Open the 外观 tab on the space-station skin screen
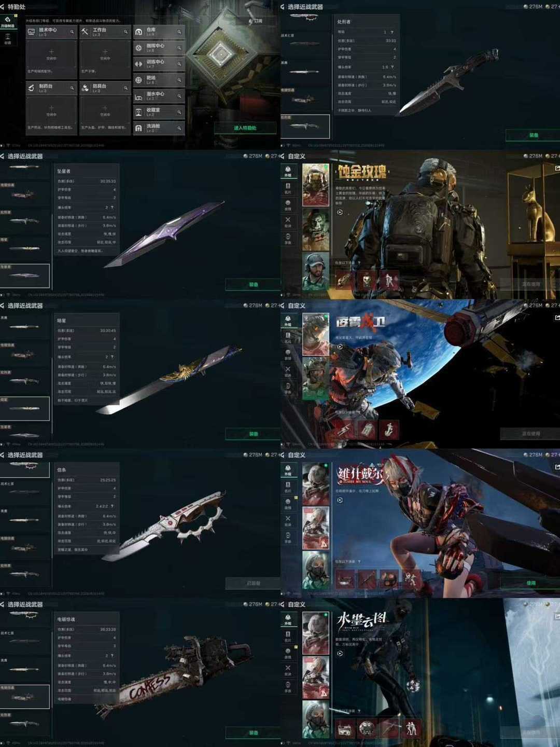The height and width of the screenshot is (747, 560). [x=288, y=321]
